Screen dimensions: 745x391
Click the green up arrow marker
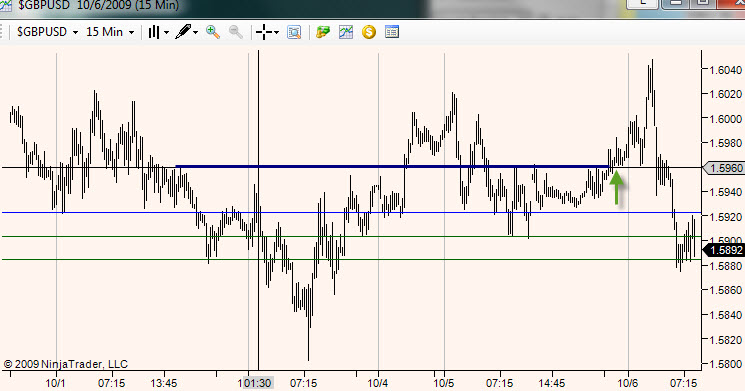pyautogui.click(x=616, y=187)
